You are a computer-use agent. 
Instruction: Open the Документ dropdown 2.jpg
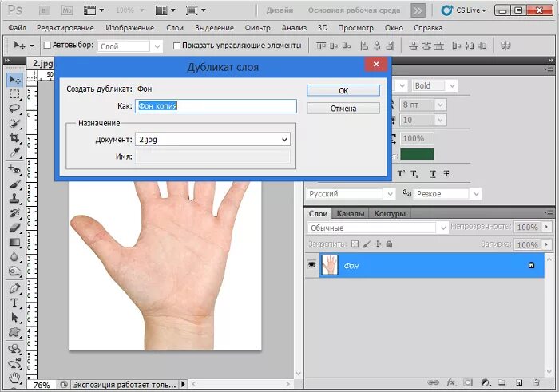[x=212, y=140]
